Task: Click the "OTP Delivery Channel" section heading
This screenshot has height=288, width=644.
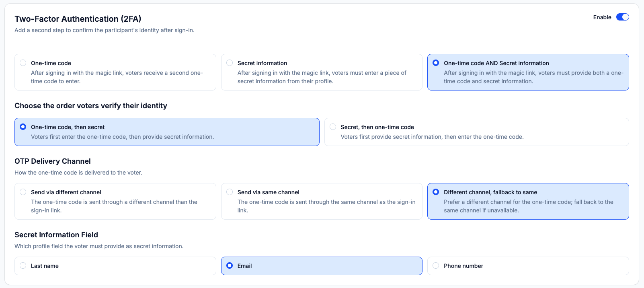Action: [53, 161]
